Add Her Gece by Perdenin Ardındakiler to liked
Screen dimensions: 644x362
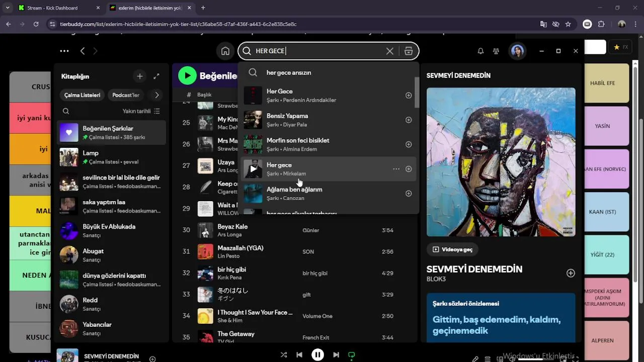click(x=409, y=96)
